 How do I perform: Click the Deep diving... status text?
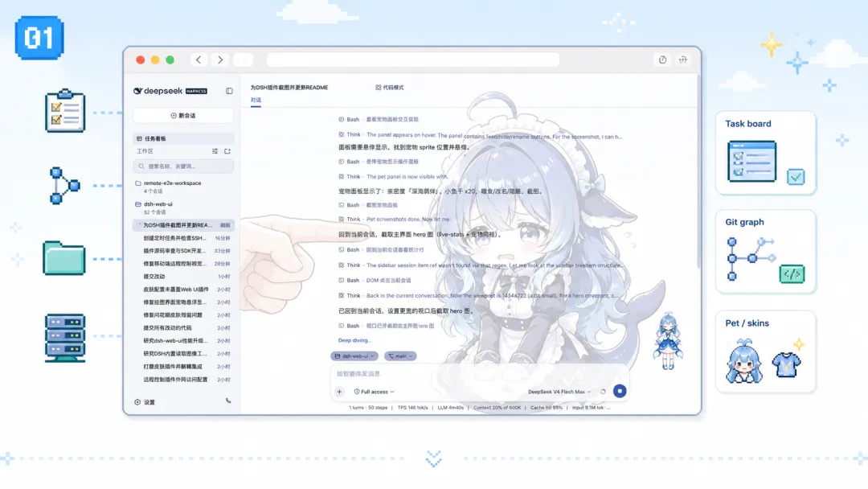(355, 340)
